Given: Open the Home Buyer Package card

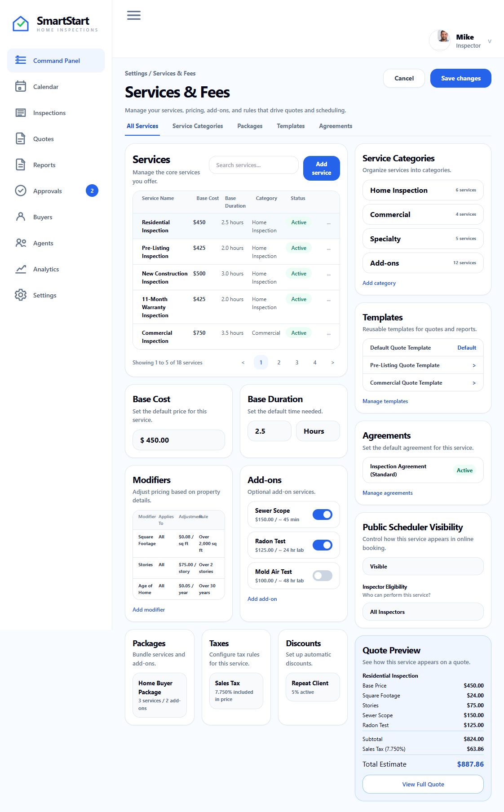Looking at the screenshot, I should tap(159, 695).
